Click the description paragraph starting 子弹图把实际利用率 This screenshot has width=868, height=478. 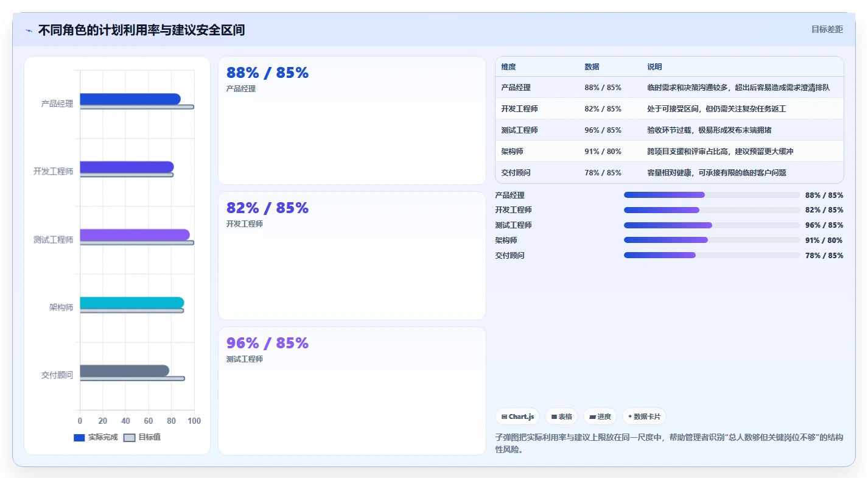(669, 444)
